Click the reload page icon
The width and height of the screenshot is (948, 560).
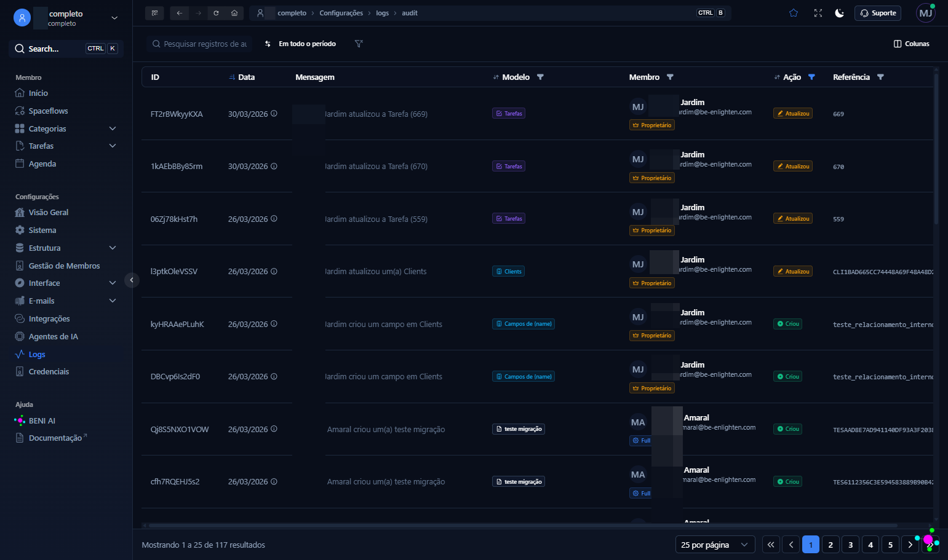(216, 13)
